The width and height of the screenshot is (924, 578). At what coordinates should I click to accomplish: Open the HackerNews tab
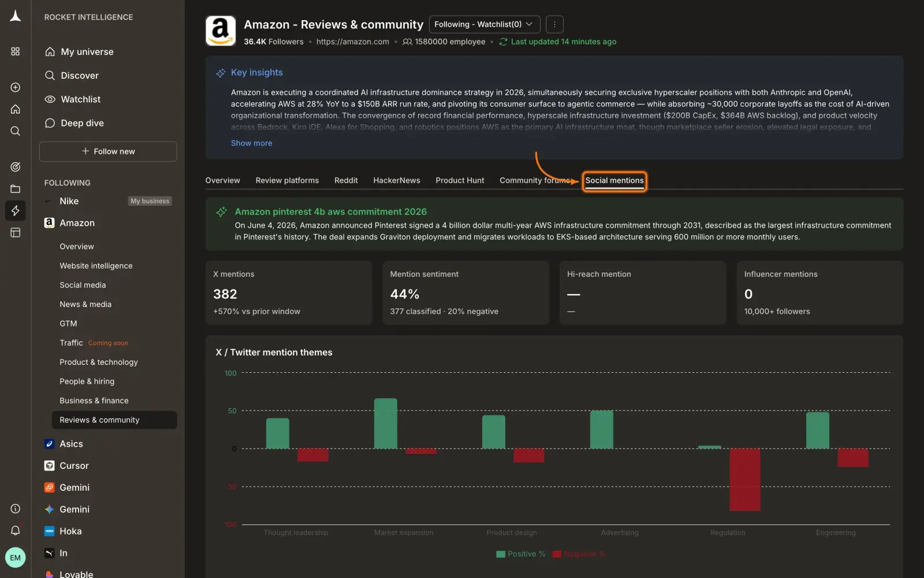tap(397, 180)
